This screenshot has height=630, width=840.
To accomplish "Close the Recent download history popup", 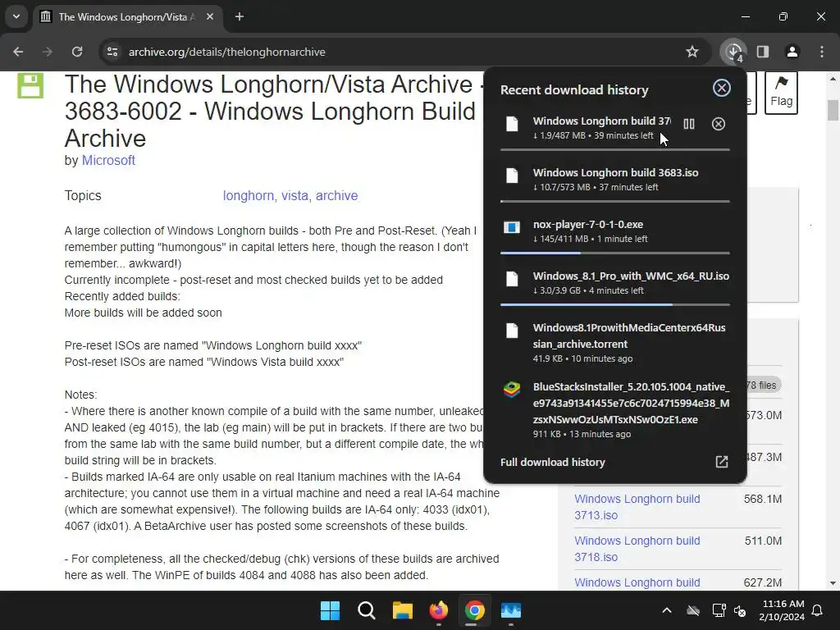I will [722, 88].
